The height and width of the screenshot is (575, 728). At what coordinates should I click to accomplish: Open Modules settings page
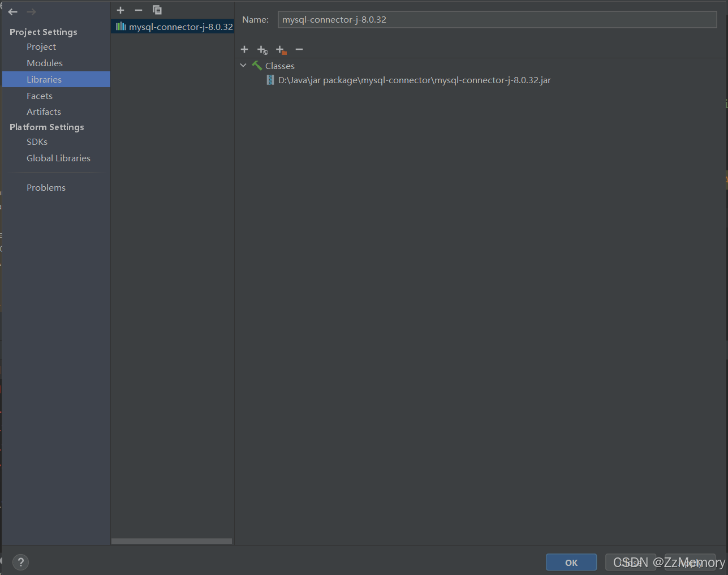click(x=45, y=63)
